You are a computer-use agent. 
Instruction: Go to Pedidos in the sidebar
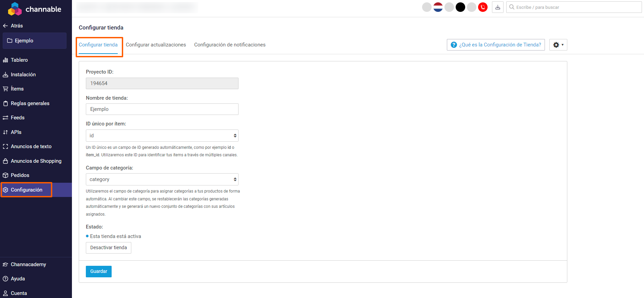20,175
